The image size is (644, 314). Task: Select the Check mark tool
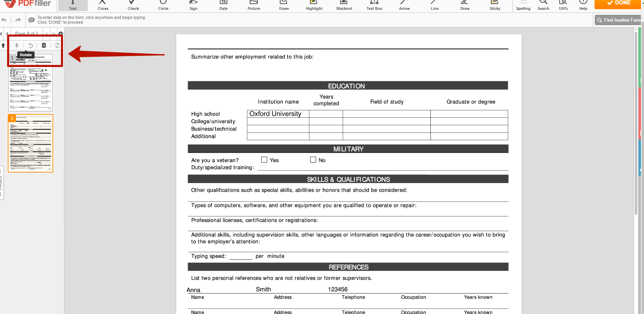pyautogui.click(x=133, y=5)
